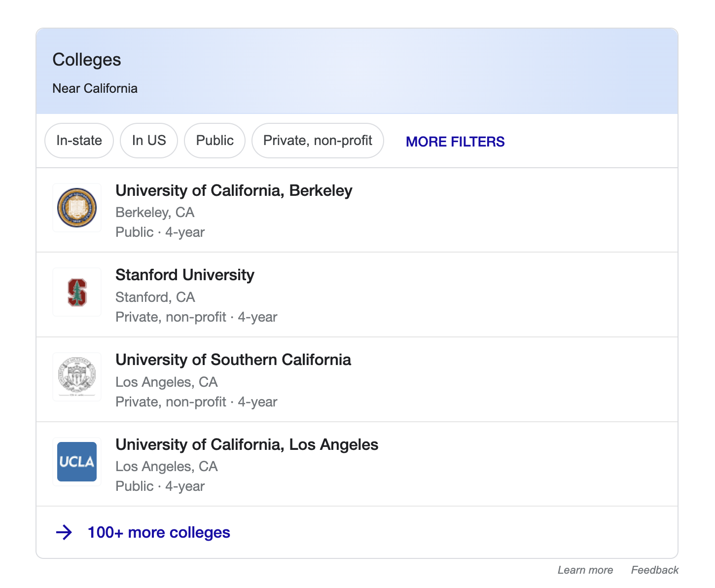Open University of Southern California result

357,379
